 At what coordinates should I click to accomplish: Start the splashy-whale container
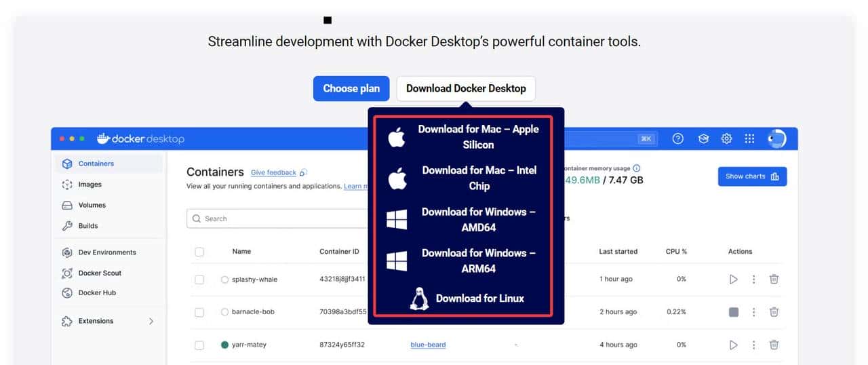[733, 280]
